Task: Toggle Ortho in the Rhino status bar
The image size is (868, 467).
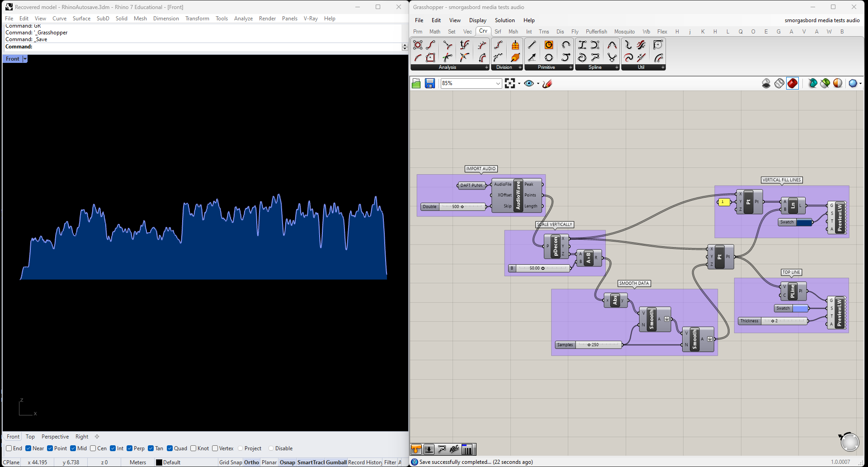Action: 251,462
